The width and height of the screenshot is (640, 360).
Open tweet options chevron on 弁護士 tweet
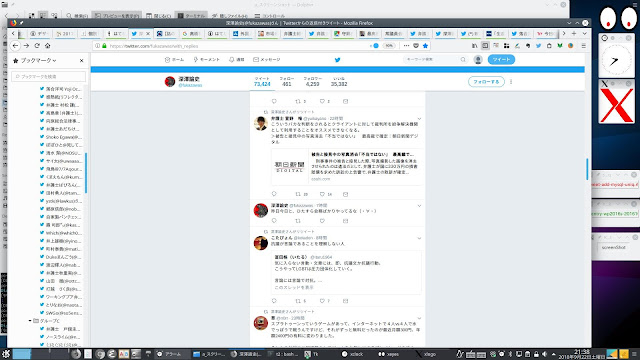[x=419, y=119]
